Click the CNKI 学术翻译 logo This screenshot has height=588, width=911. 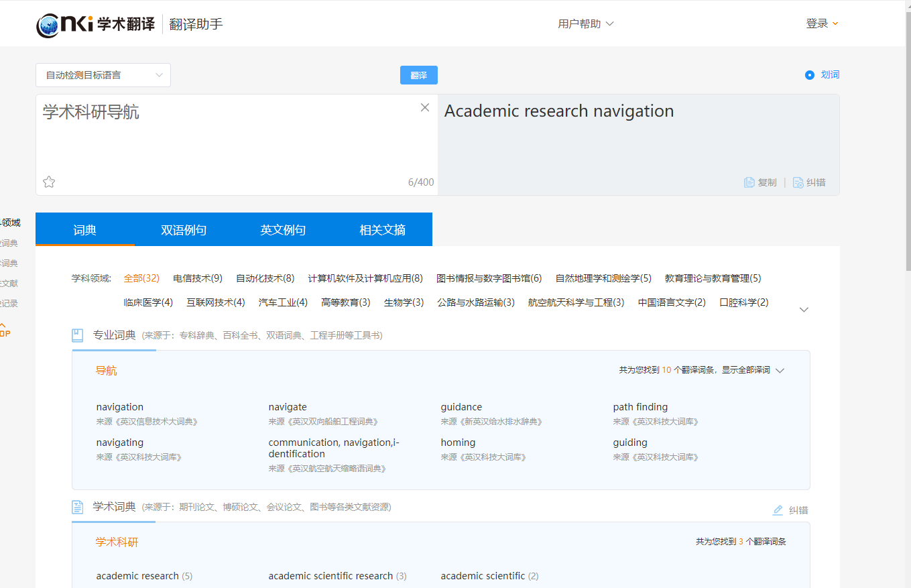tap(95, 24)
